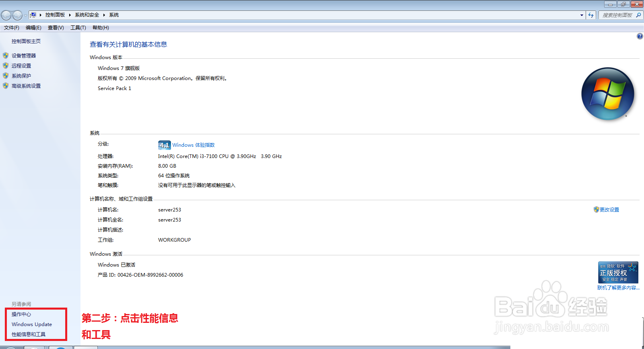Open the address bar history dropdown

582,15
